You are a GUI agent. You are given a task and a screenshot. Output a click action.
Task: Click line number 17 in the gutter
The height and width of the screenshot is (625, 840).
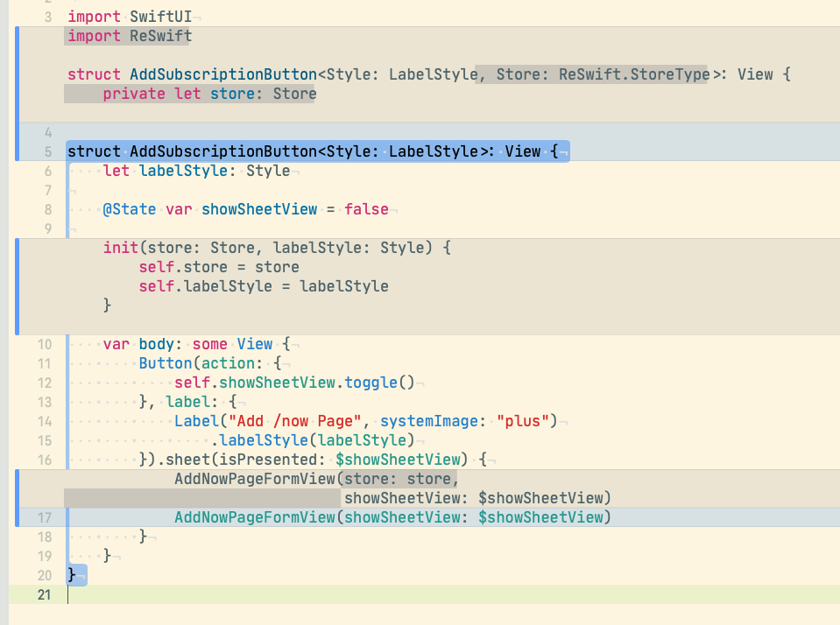45,518
